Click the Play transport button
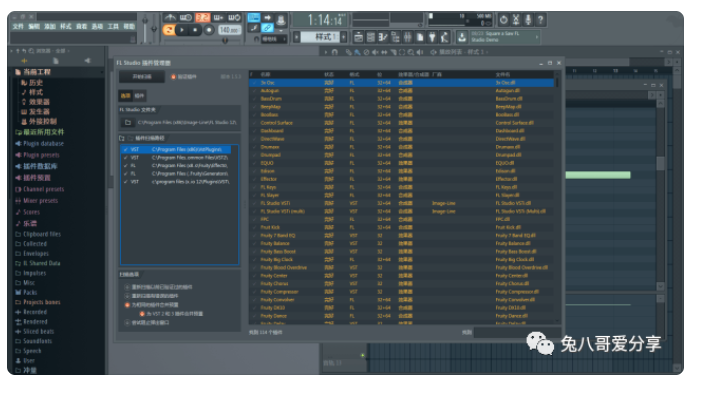 pyautogui.click(x=182, y=30)
